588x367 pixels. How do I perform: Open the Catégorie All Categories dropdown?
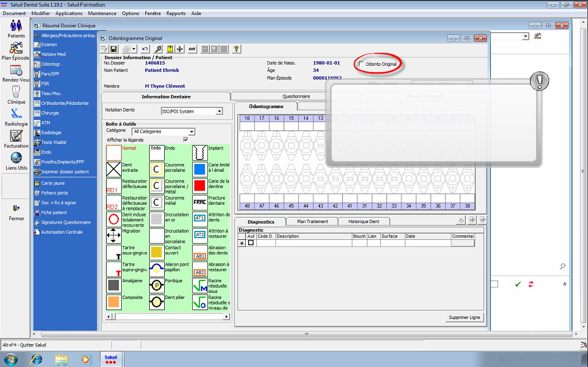(x=192, y=132)
